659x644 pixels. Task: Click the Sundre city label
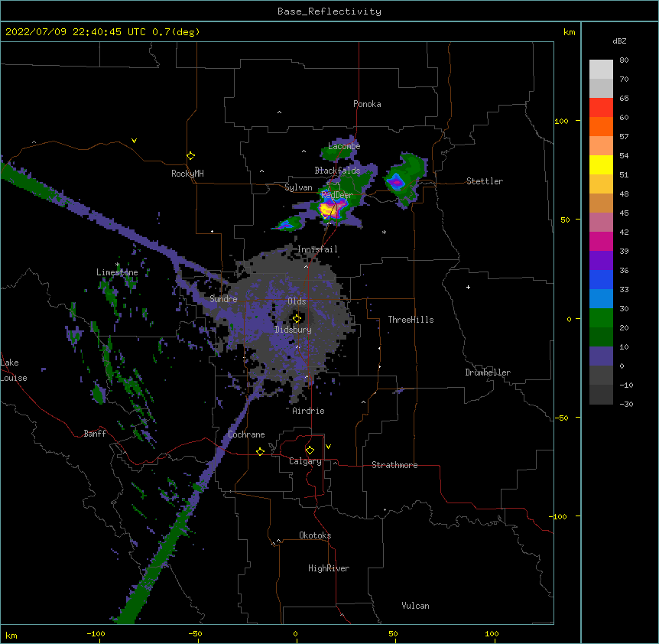(x=223, y=299)
